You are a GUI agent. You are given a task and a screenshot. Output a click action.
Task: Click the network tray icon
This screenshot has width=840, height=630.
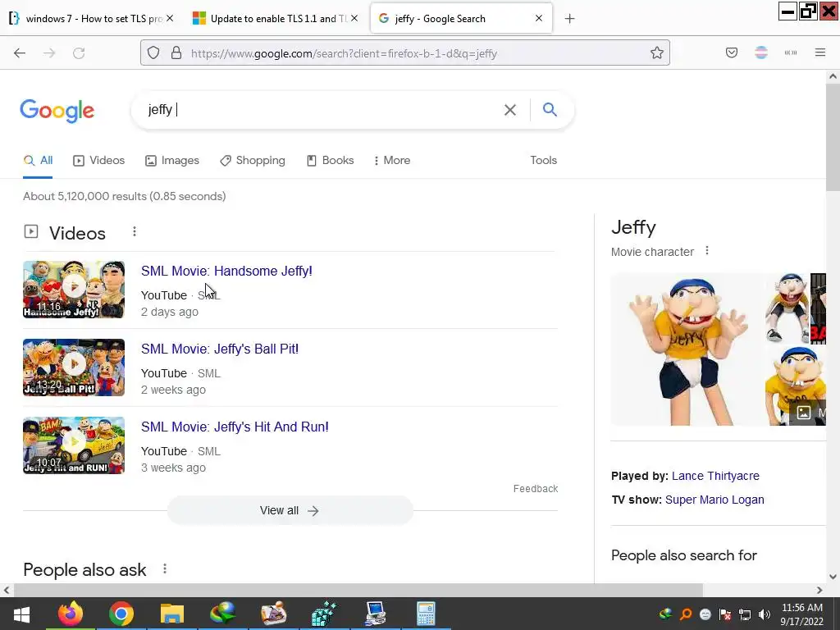point(745,614)
